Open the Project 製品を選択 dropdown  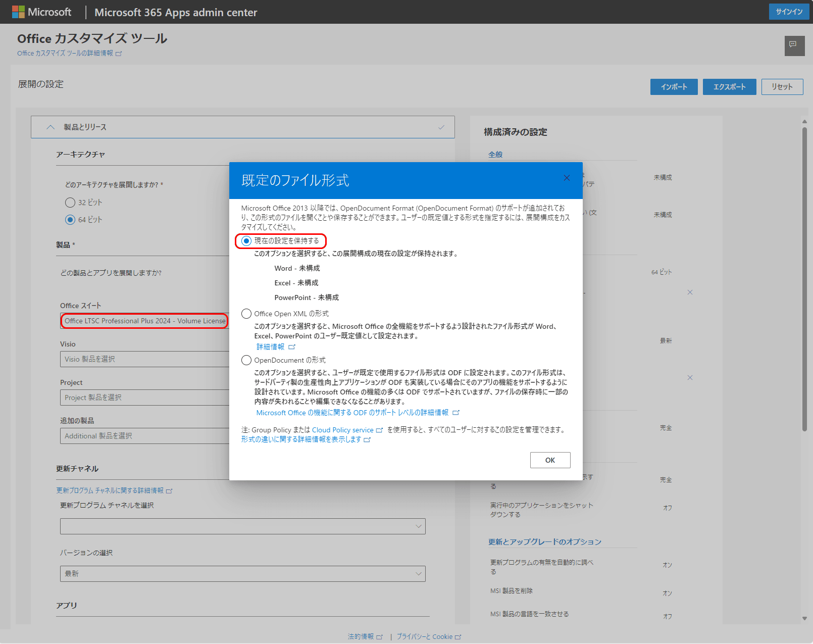coord(145,398)
